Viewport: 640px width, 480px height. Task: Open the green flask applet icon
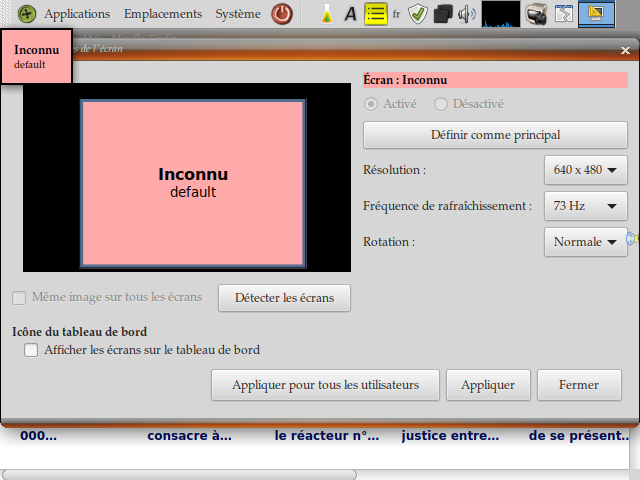click(x=326, y=14)
